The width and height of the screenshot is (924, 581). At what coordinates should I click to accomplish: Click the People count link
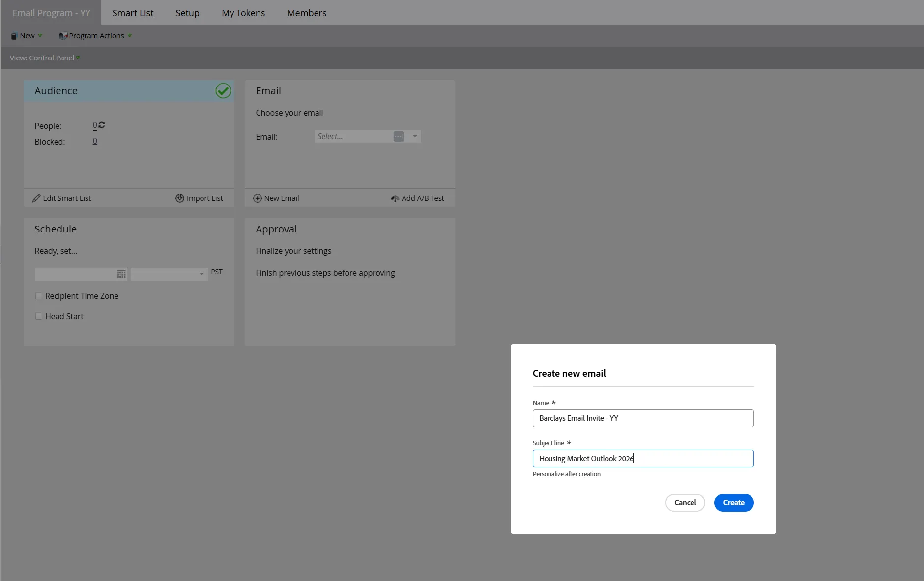(x=95, y=125)
